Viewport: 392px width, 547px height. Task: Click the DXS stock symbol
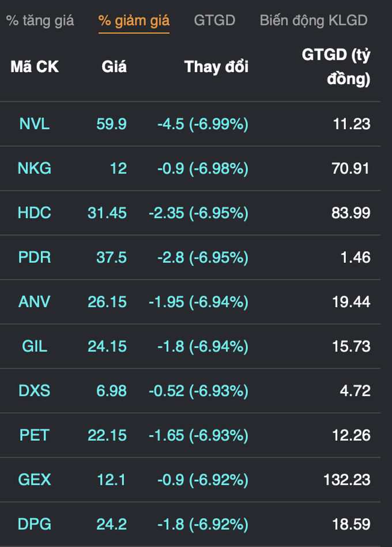pyautogui.click(x=35, y=391)
